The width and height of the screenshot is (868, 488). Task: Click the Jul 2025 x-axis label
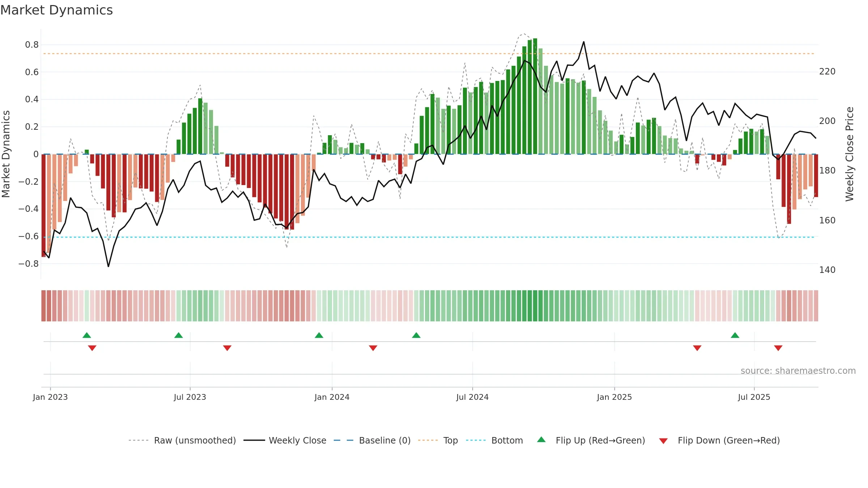754,397
